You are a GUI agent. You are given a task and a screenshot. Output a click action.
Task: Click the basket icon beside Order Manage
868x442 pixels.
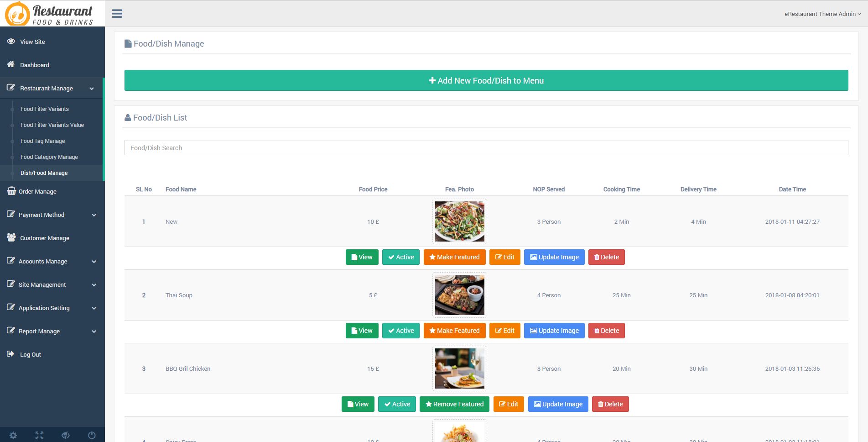click(x=11, y=191)
